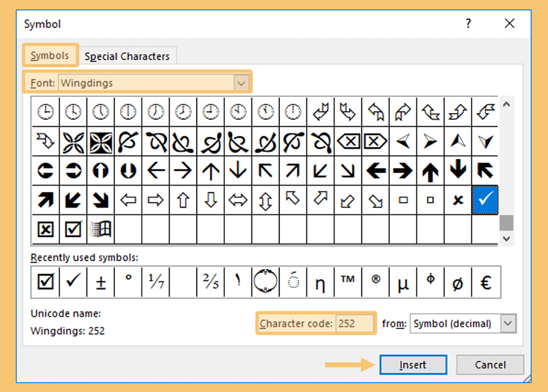The height and width of the screenshot is (392, 548).
Task: Expand the from Symbol (decimal) dropdown
Action: [x=508, y=323]
